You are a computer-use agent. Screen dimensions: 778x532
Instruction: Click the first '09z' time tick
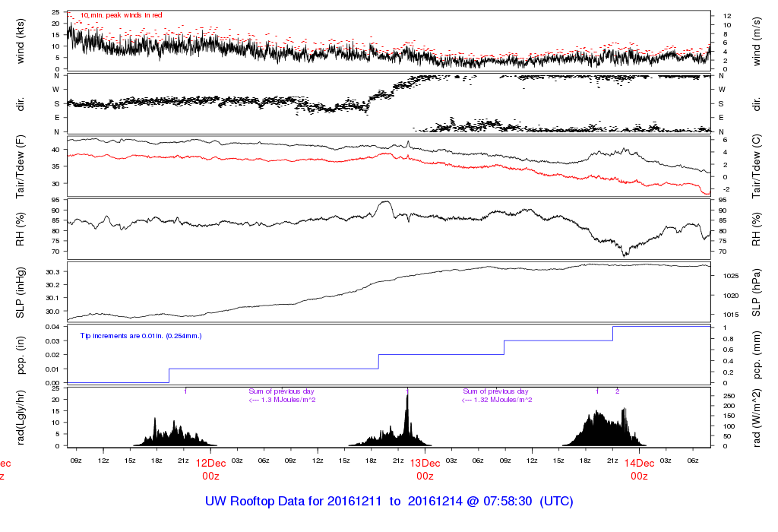coord(76,461)
